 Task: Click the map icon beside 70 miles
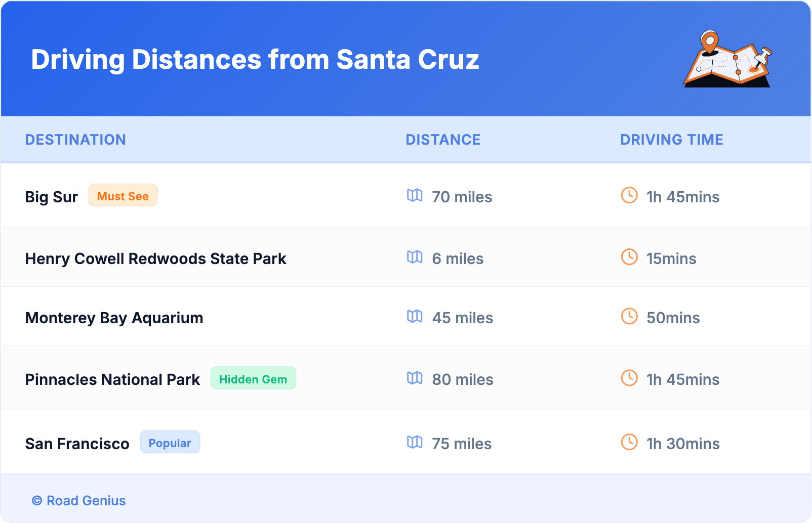pyautogui.click(x=415, y=195)
